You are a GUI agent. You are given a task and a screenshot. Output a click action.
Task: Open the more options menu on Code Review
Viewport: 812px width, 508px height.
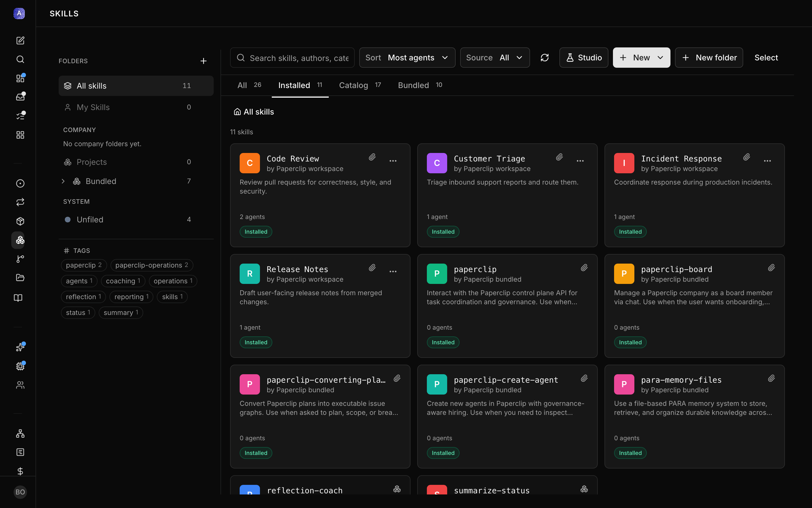(393, 161)
